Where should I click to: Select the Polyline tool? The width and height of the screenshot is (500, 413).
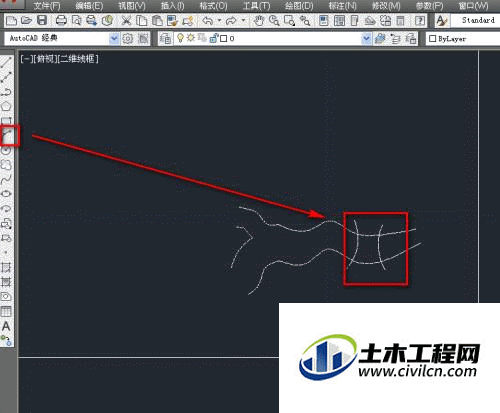pos(6,92)
